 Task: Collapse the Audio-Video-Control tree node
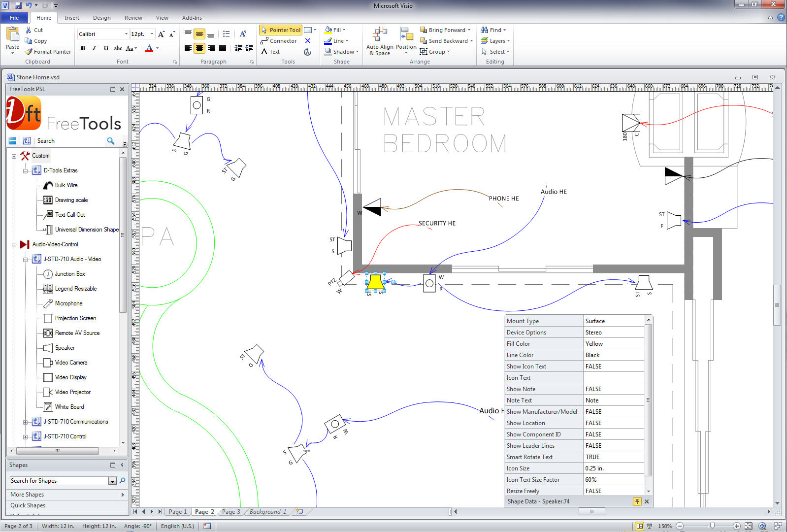click(14, 245)
